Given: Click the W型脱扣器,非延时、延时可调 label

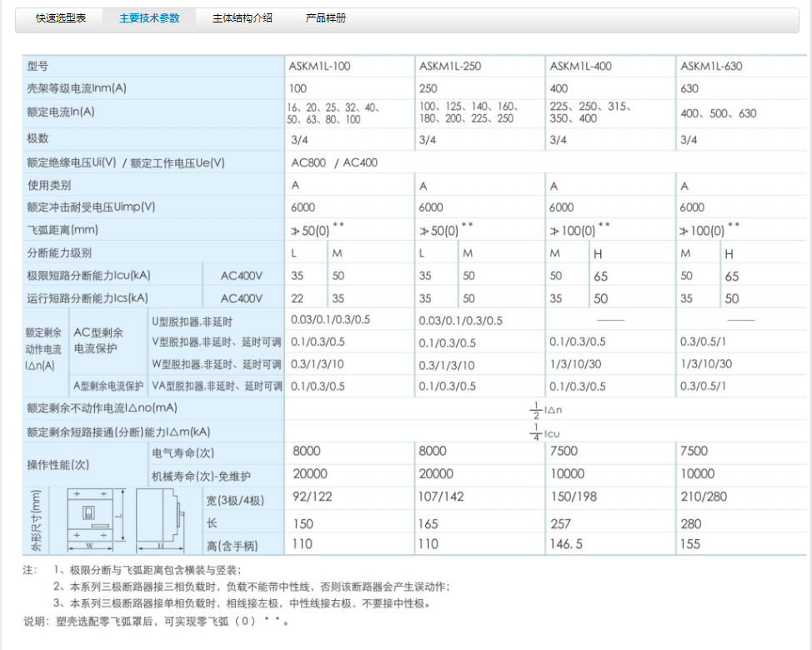Looking at the screenshot, I should point(217,365).
